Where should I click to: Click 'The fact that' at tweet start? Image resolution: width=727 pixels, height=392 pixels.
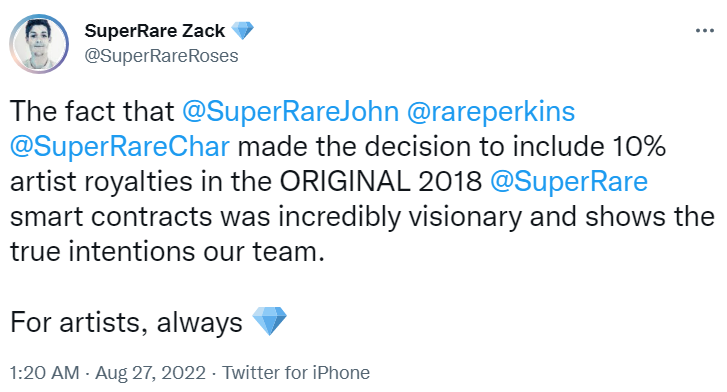tap(92, 111)
